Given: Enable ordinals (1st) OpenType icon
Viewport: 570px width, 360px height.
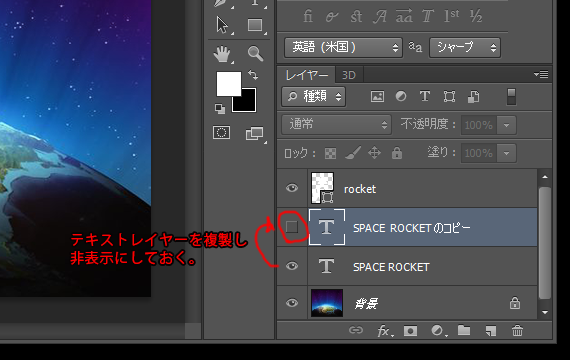Looking at the screenshot, I should coord(451,16).
